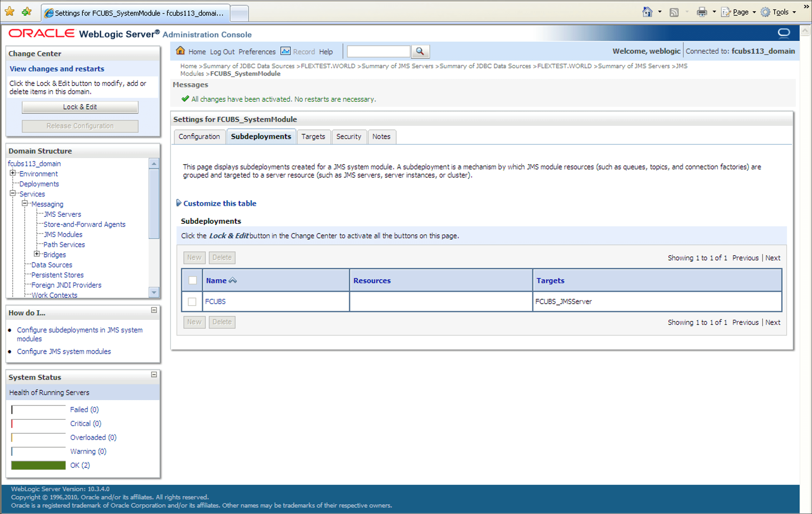Click the Record icon in console toolbar
This screenshot has width=812, height=514.
click(285, 51)
